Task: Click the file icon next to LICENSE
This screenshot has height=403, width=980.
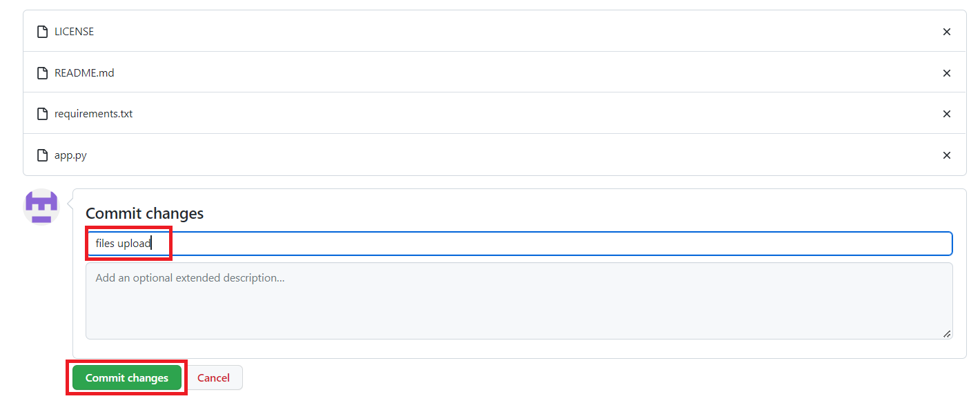Action: [x=42, y=32]
